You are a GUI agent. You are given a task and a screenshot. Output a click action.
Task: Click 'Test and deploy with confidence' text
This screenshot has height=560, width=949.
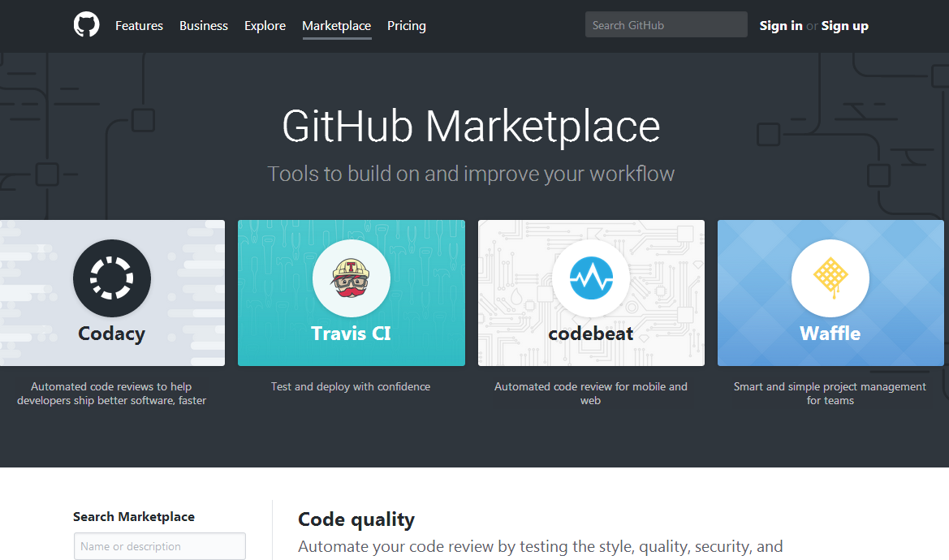351,386
